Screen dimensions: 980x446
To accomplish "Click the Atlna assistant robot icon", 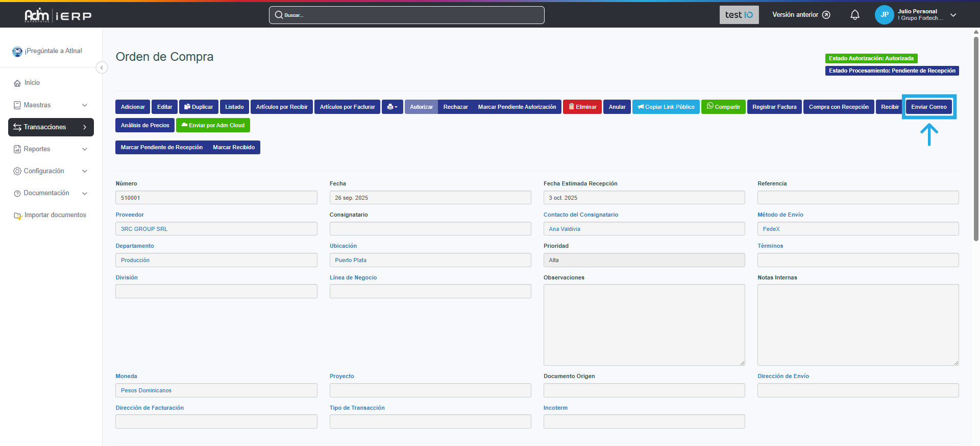I will tap(17, 51).
